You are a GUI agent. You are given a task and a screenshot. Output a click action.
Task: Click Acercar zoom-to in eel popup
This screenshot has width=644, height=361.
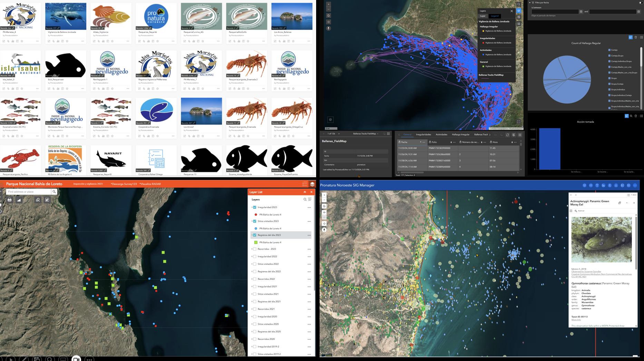(x=579, y=211)
